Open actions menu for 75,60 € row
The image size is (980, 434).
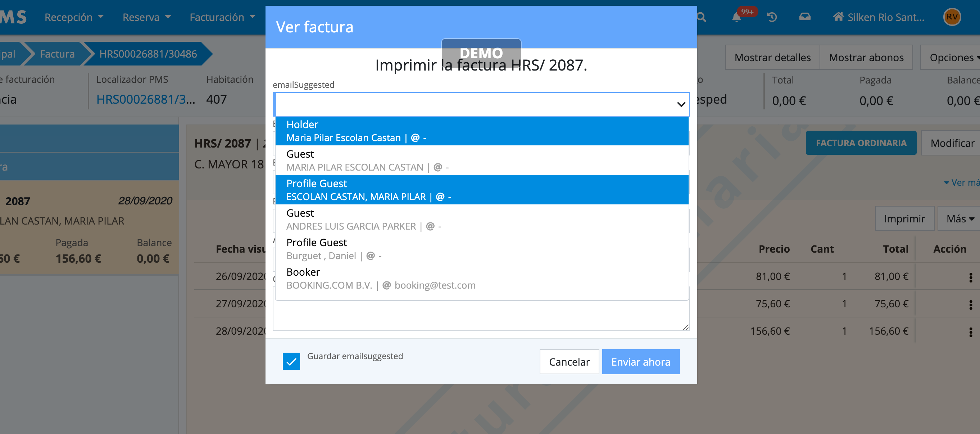tap(971, 304)
